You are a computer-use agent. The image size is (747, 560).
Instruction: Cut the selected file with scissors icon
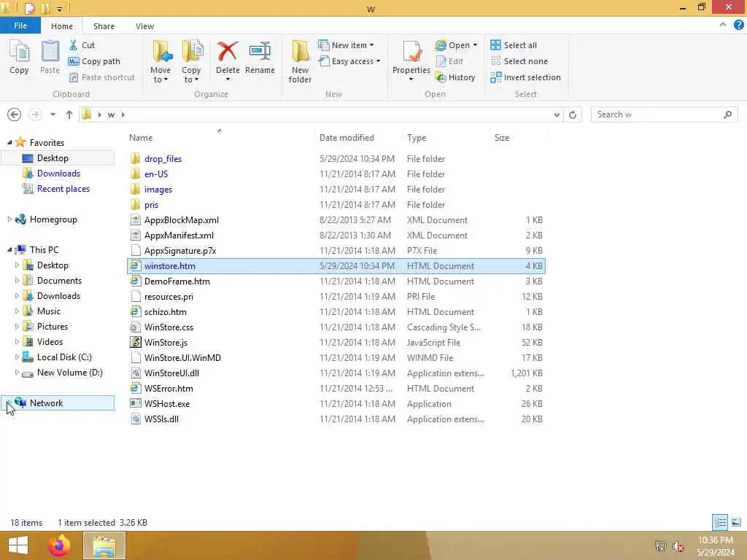[82, 45]
